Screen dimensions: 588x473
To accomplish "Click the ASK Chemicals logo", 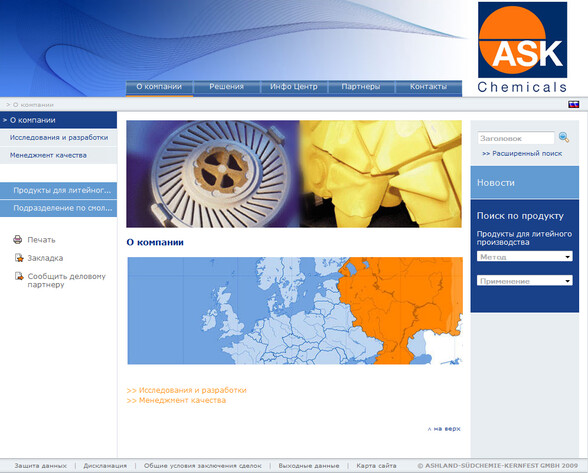I will click(x=522, y=48).
